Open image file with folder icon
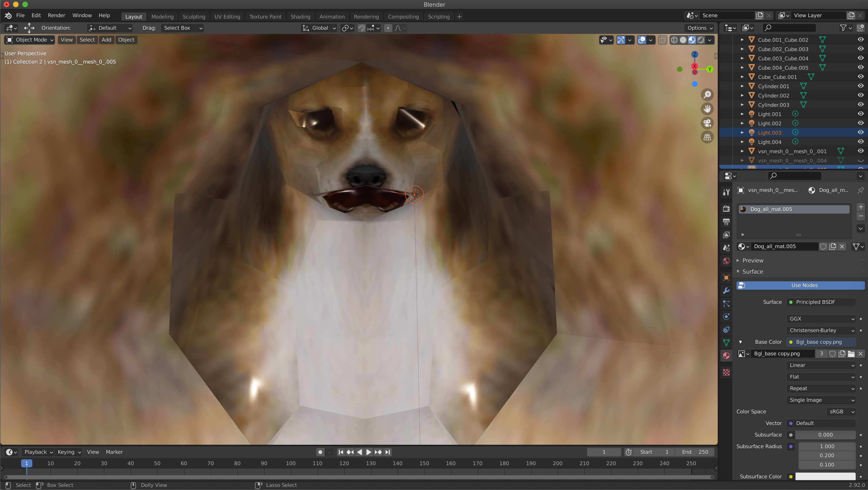The image size is (868, 490). [x=851, y=354]
